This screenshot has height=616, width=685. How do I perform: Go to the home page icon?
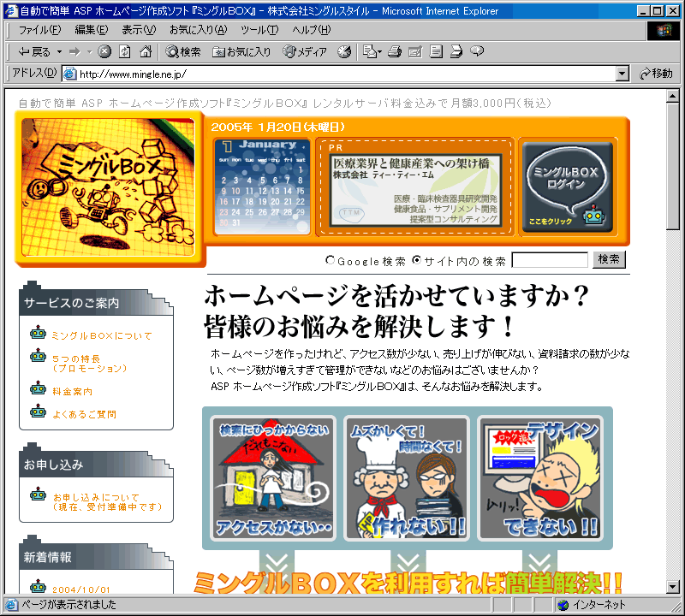[146, 51]
